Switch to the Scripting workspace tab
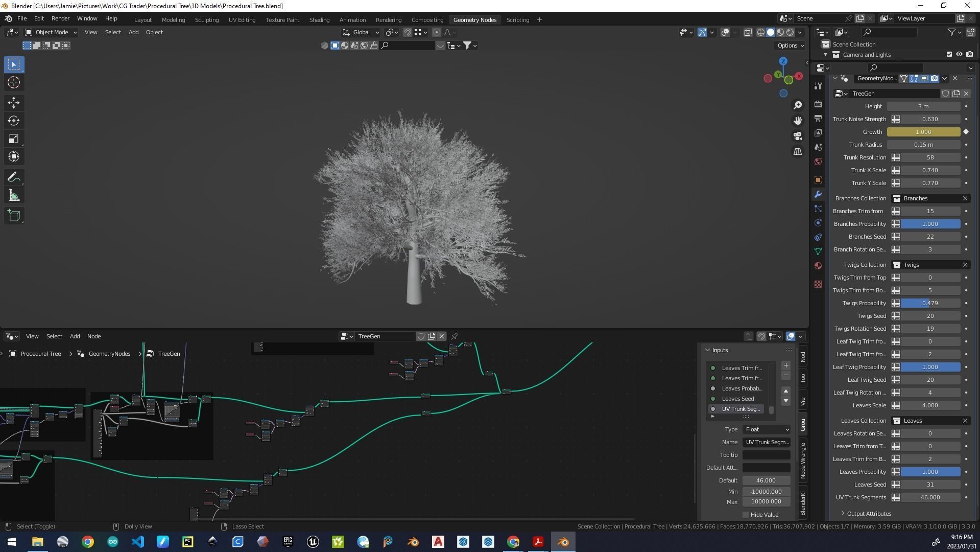The image size is (980, 552). point(517,20)
